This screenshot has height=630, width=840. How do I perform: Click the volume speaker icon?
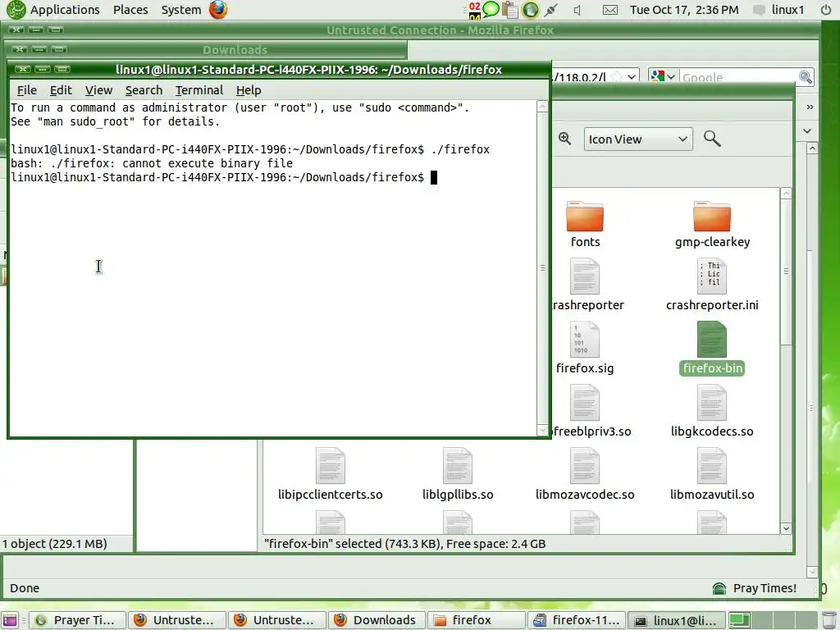577,10
